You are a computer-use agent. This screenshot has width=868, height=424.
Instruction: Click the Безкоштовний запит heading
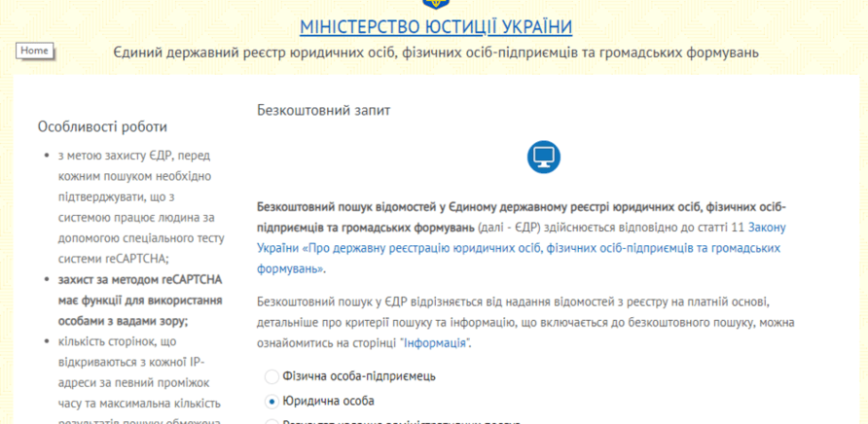click(324, 110)
